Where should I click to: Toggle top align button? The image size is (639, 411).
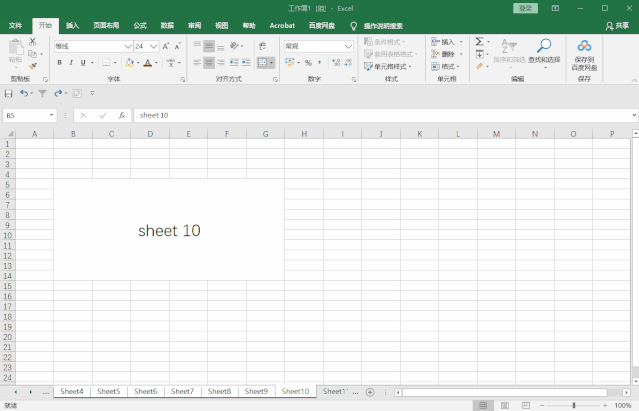tap(197, 46)
